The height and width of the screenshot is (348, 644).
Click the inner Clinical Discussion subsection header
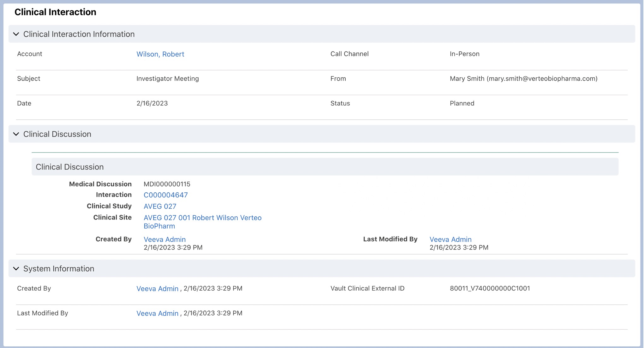tap(69, 167)
